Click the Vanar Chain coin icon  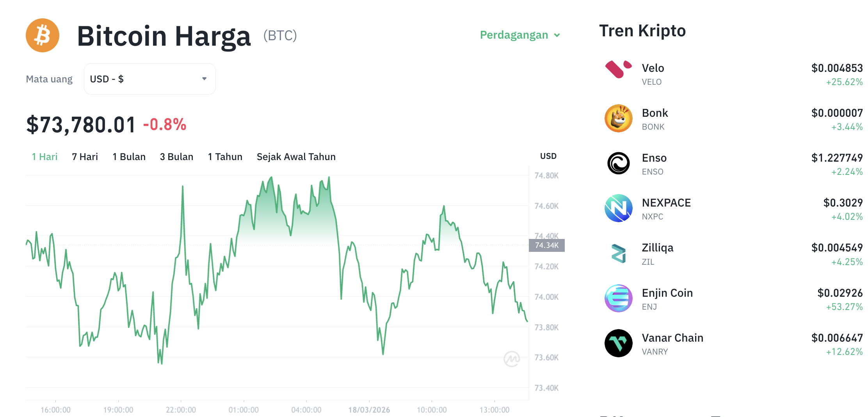pos(618,344)
